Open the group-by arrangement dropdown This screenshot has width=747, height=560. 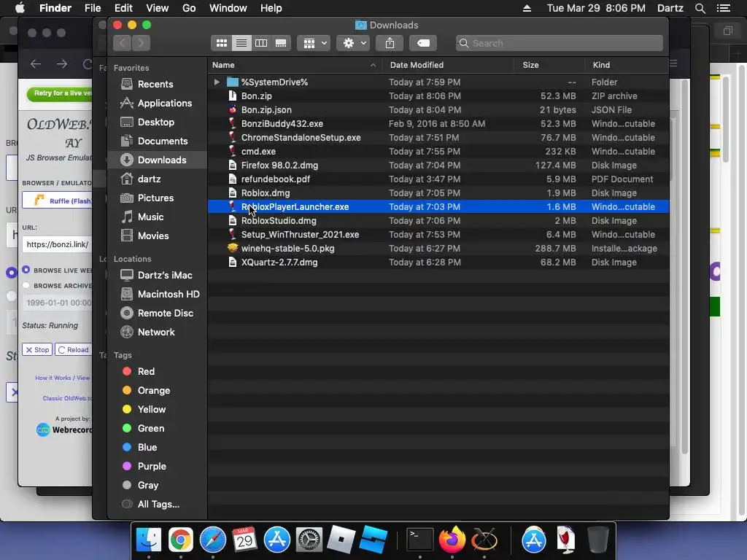(314, 43)
